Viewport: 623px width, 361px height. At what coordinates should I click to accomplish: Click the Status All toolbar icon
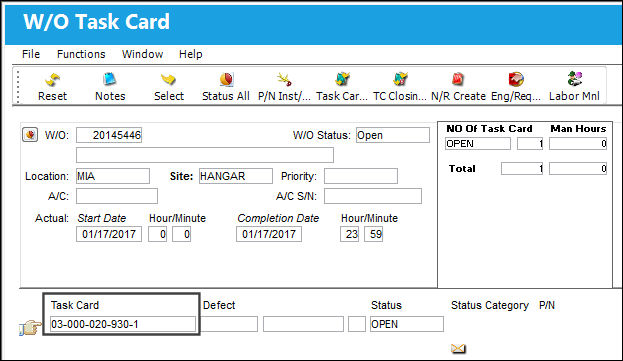pyautogui.click(x=226, y=79)
